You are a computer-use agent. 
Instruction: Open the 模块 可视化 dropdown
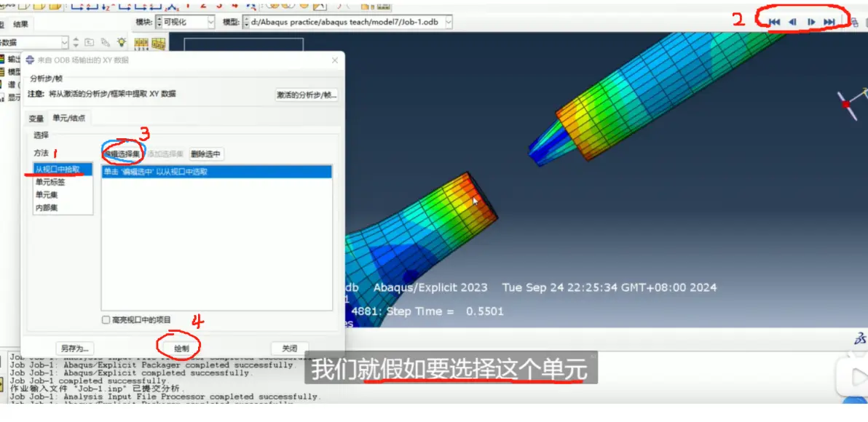tap(186, 22)
